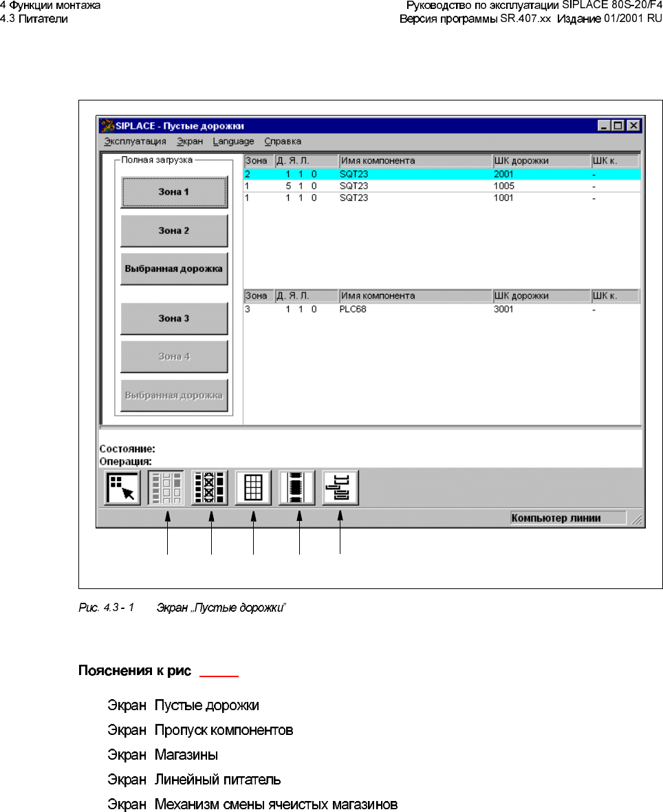663x812 pixels.
Task: Click the lower table Зона header
Action: pyautogui.click(x=259, y=296)
